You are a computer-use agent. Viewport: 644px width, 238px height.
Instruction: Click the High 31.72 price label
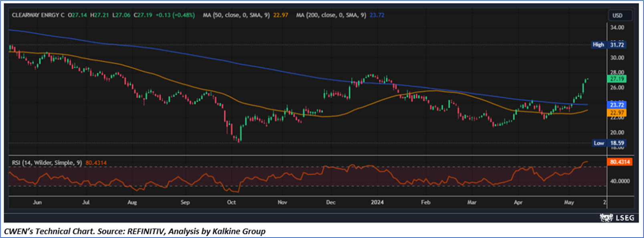click(x=609, y=44)
